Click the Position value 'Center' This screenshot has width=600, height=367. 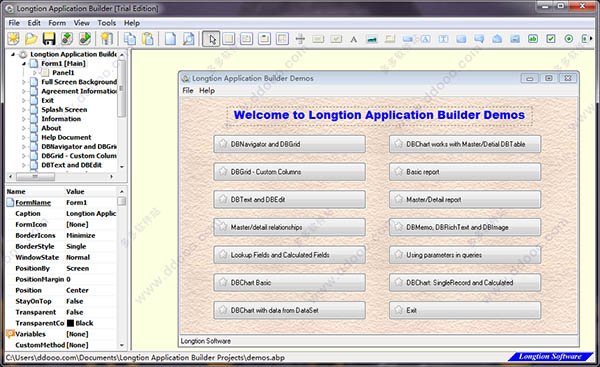pos(77,290)
